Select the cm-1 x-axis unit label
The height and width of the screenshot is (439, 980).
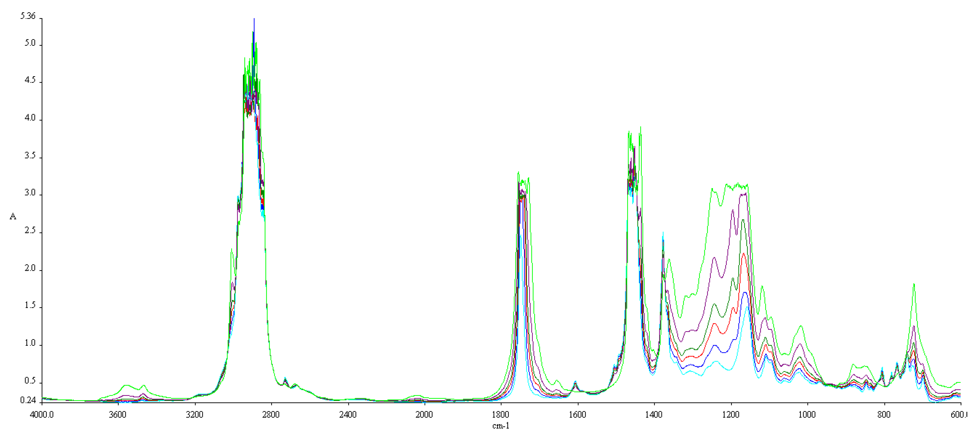[501, 426]
